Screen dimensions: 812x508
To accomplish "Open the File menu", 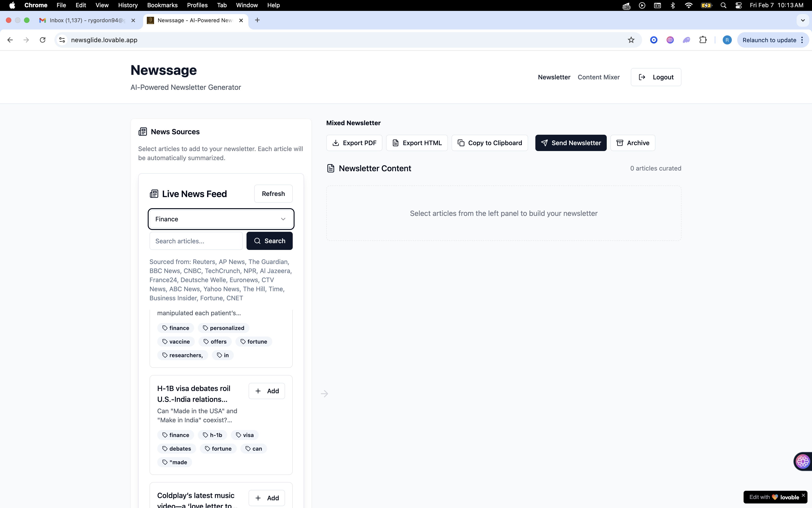I will (61, 5).
